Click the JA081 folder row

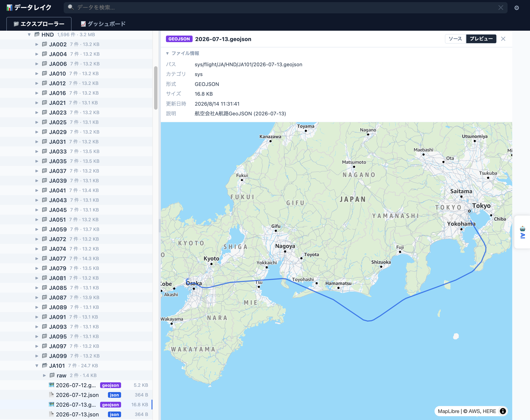pyautogui.click(x=76, y=278)
